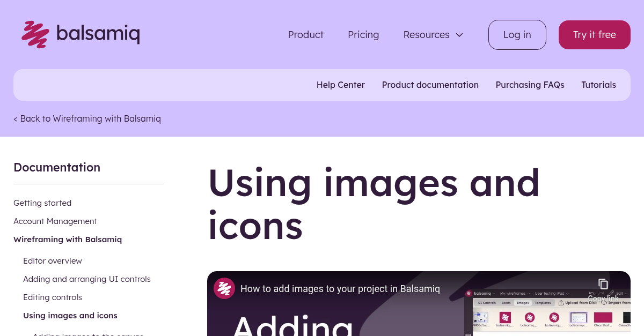
Task: Click the Try it free button
Action: tap(595, 35)
